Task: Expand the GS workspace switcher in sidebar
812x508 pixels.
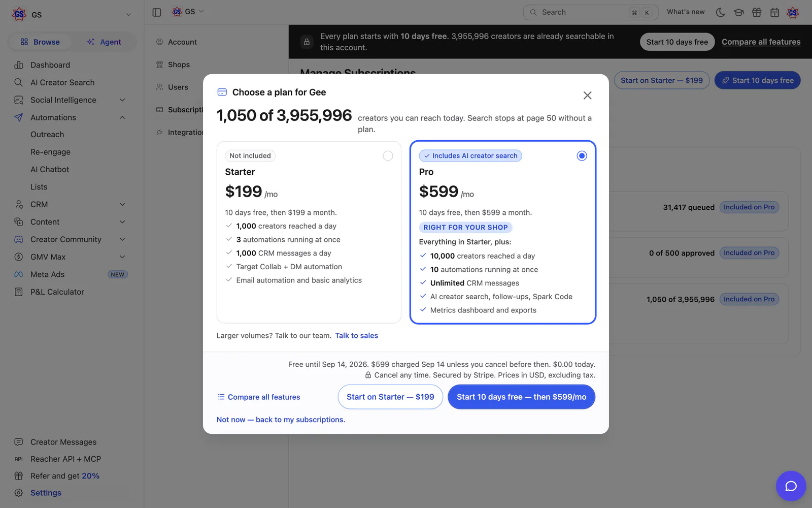Action: pos(72,15)
